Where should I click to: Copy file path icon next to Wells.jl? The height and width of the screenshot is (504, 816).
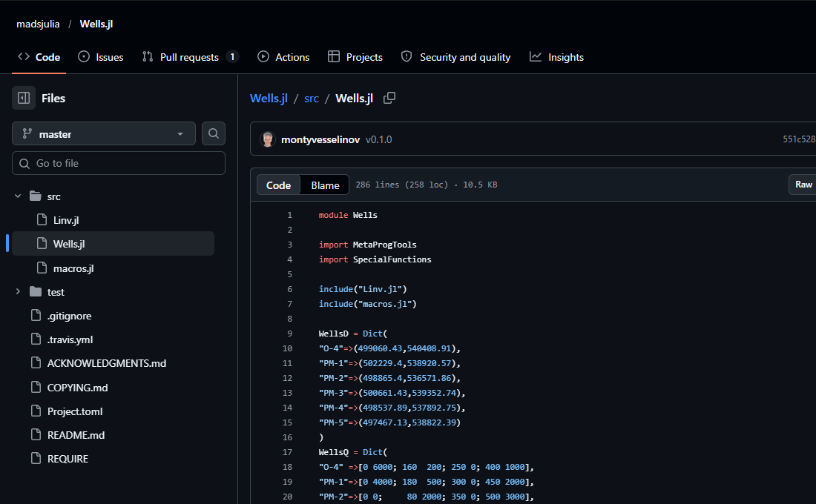(389, 98)
